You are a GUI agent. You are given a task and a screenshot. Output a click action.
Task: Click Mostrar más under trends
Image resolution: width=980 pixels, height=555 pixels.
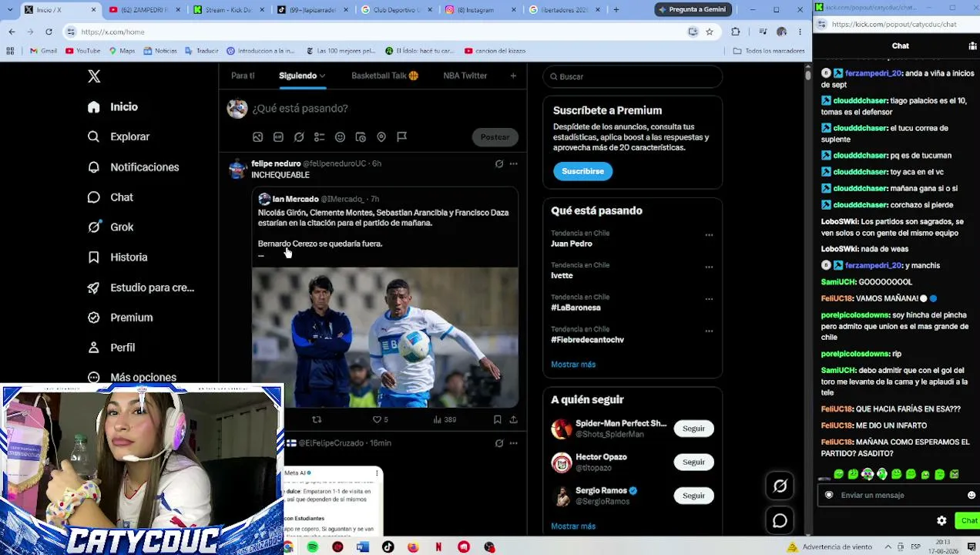573,365
